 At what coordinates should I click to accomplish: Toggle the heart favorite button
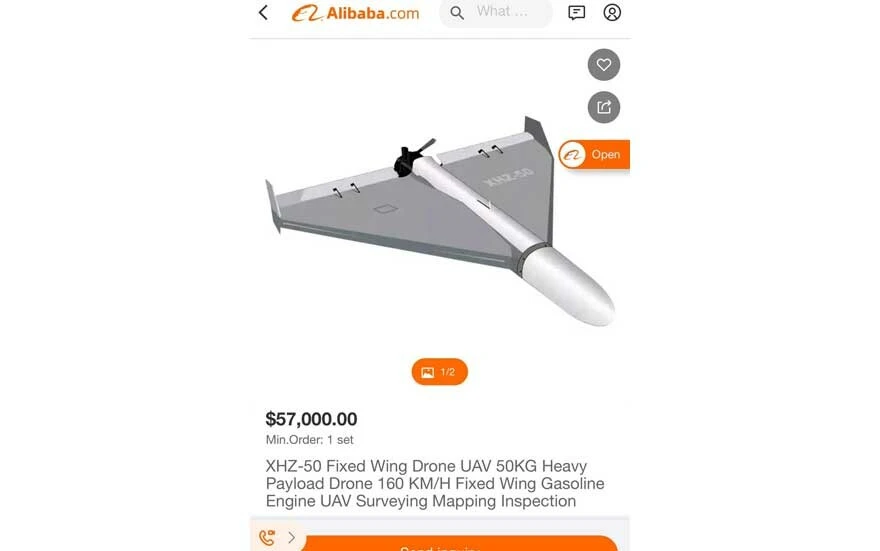(604, 65)
